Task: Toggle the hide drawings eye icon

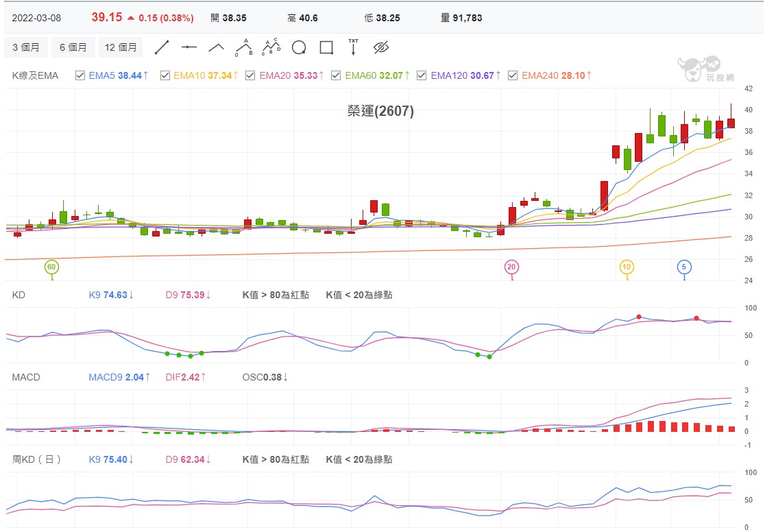Action: point(380,47)
